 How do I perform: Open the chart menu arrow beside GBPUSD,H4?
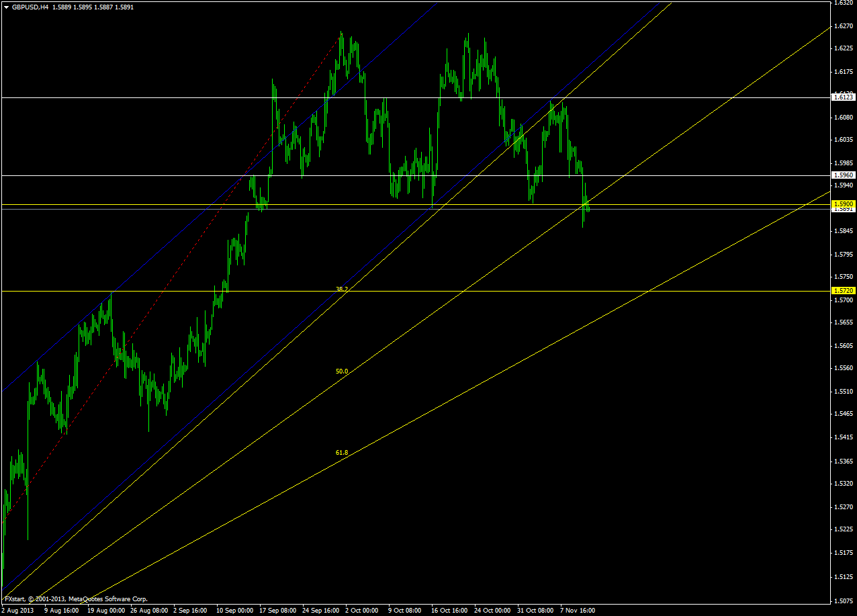click(x=6, y=7)
